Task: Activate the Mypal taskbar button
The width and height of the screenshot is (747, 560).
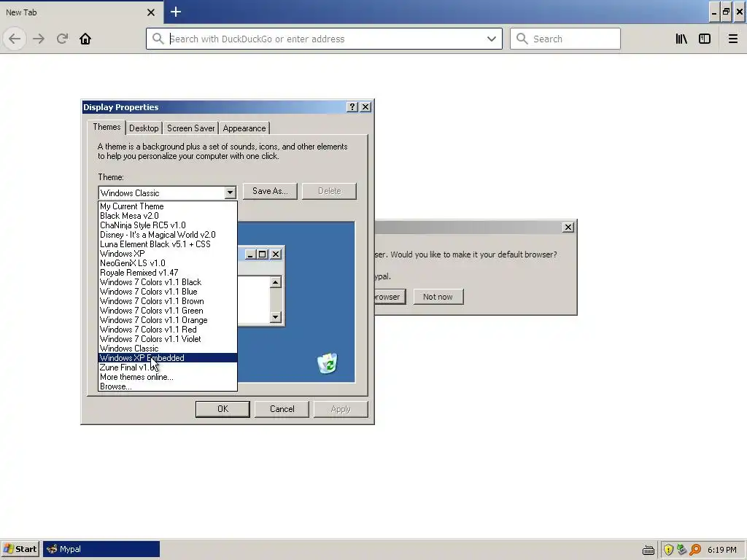Action: click(101, 549)
